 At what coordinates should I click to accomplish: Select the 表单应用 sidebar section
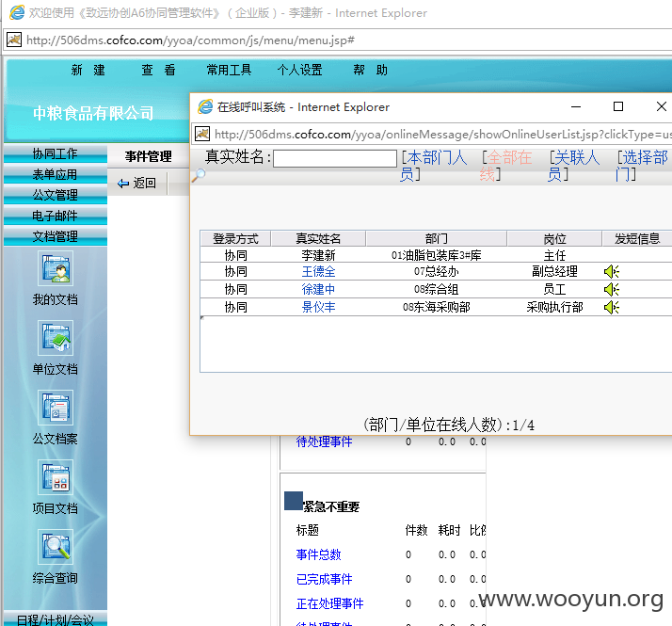[x=56, y=174]
